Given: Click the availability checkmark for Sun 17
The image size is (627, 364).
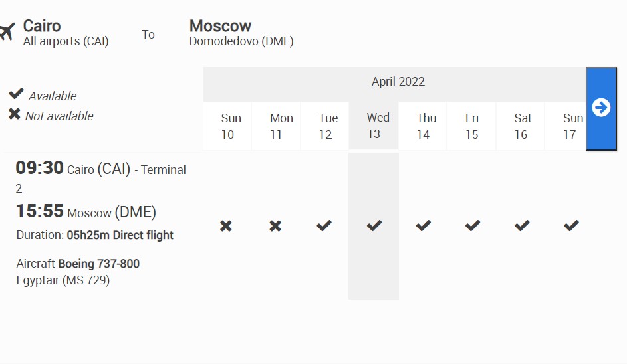Looking at the screenshot, I should [571, 226].
